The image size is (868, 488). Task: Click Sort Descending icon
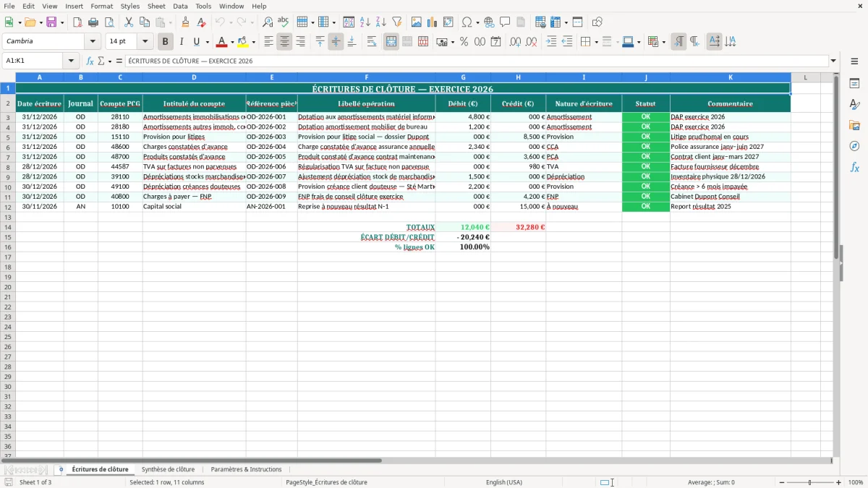click(381, 22)
